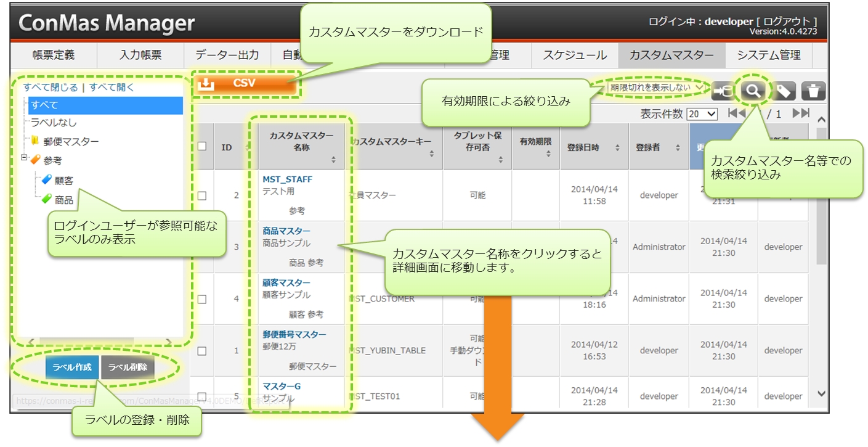Click the label tag icon in toolbar
The image size is (868, 447).
[783, 91]
